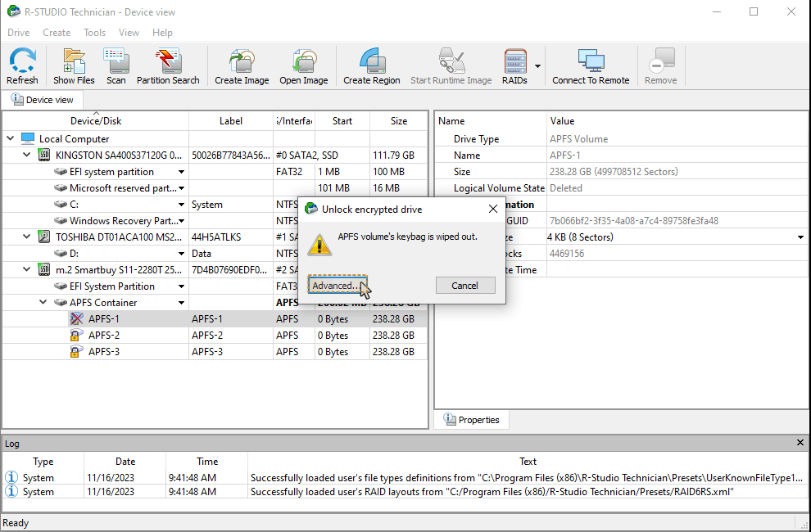
Task: Click the Advanced... button
Action: click(x=338, y=286)
